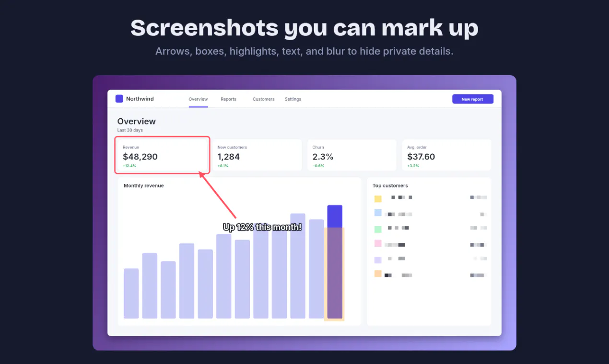Switch to the Reports tab
The width and height of the screenshot is (609, 364).
pyautogui.click(x=228, y=99)
